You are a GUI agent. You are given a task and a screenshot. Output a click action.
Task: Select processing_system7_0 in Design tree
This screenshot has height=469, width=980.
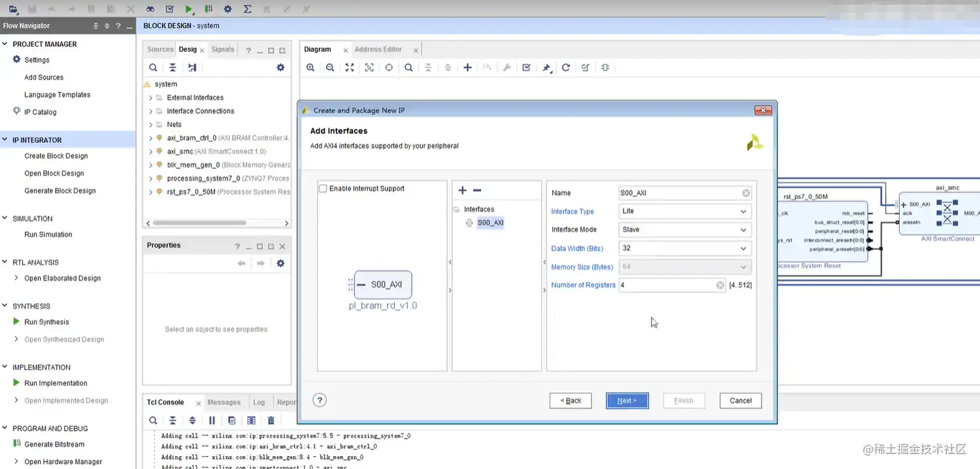point(204,178)
